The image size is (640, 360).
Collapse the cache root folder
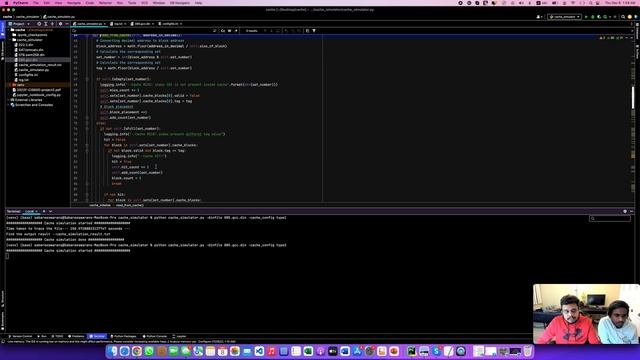pyautogui.click(x=9, y=30)
